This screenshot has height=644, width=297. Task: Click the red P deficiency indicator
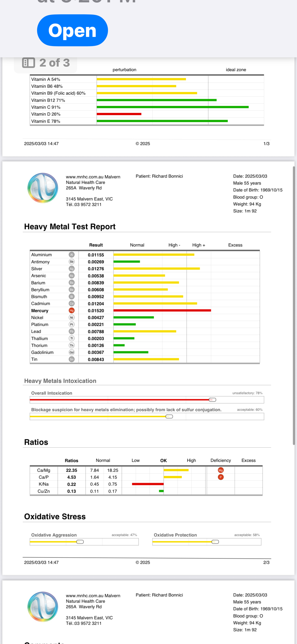point(221,477)
